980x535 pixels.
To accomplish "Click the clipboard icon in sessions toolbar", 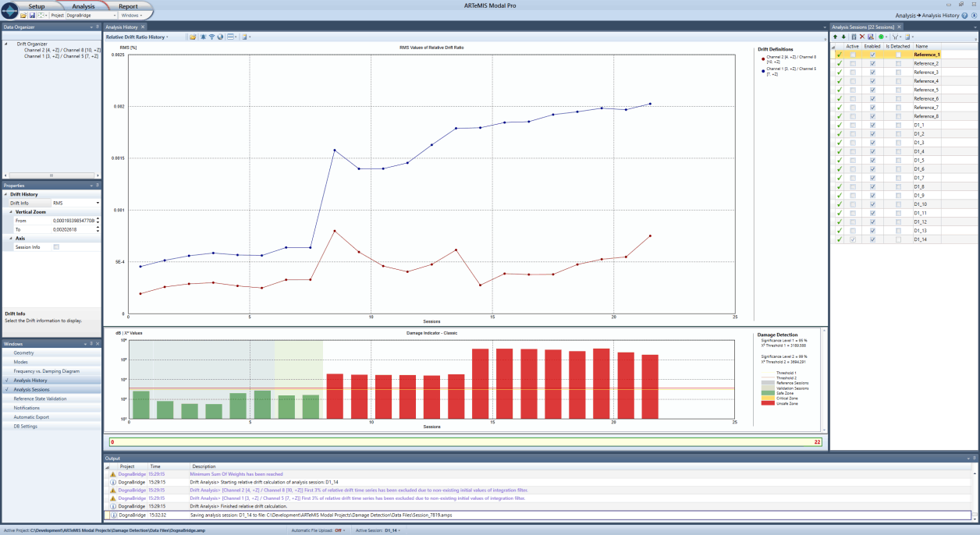I will click(907, 37).
